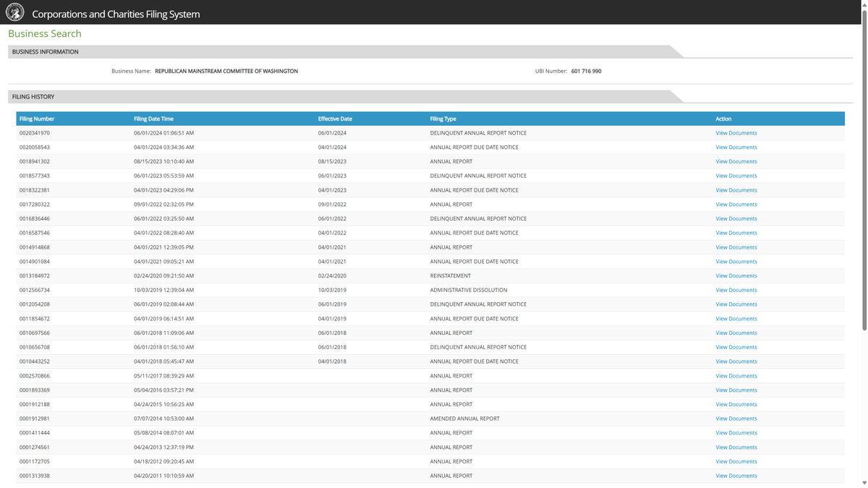Click filing date 10/03/2019 12:39:04 AM

click(x=163, y=290)
